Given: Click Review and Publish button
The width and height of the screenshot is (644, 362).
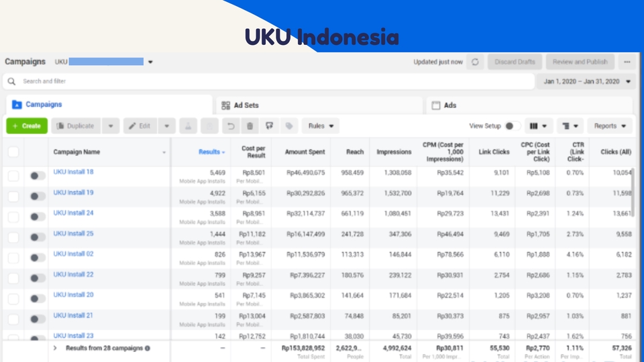Looking at the screenshot, I should point(580,62).
